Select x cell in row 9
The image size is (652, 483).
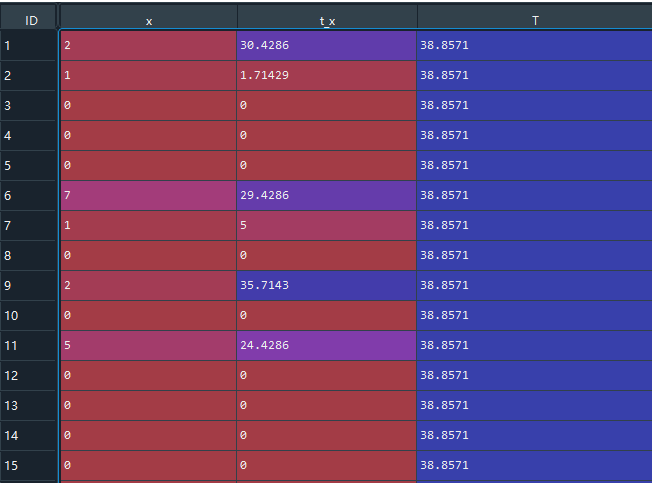tap(148, 286)
